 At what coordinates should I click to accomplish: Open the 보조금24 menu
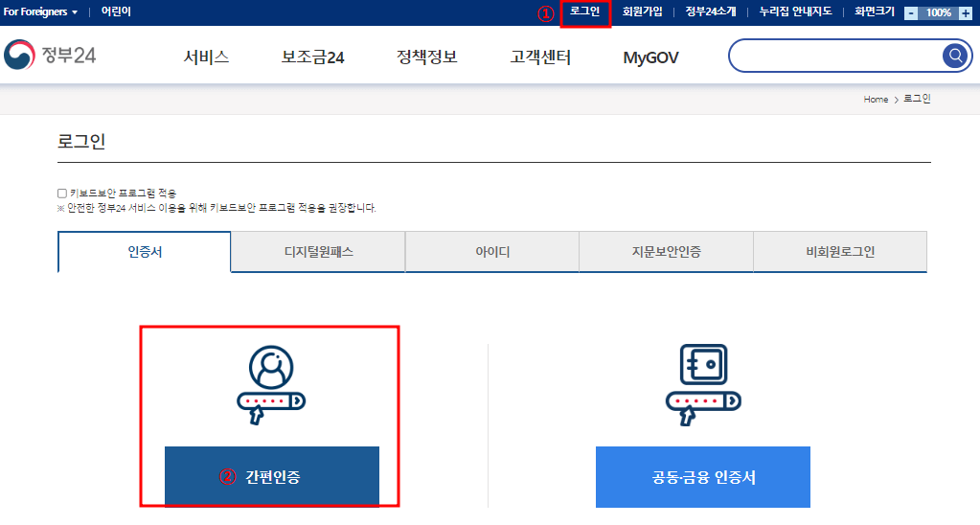click(312, 57)
